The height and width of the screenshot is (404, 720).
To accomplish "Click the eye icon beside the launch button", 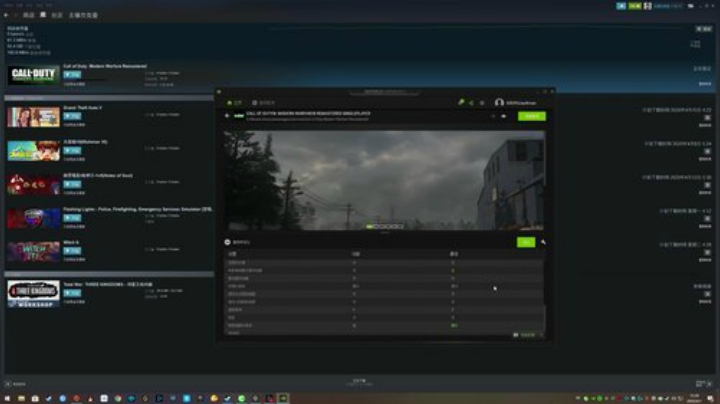I will pyautogui.click(x=504, y=116).
